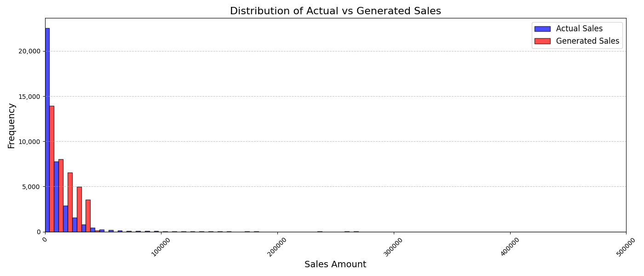This screenshot has height=276, width=644.
Task: Select the "Generated Sales" legend label
Action: click(x=587, y=41)
